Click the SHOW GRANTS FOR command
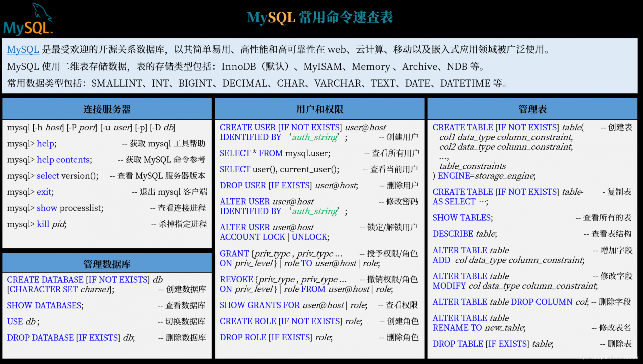Image resolution: width=643 pixels, height=364 pixels. pos(293,305)
